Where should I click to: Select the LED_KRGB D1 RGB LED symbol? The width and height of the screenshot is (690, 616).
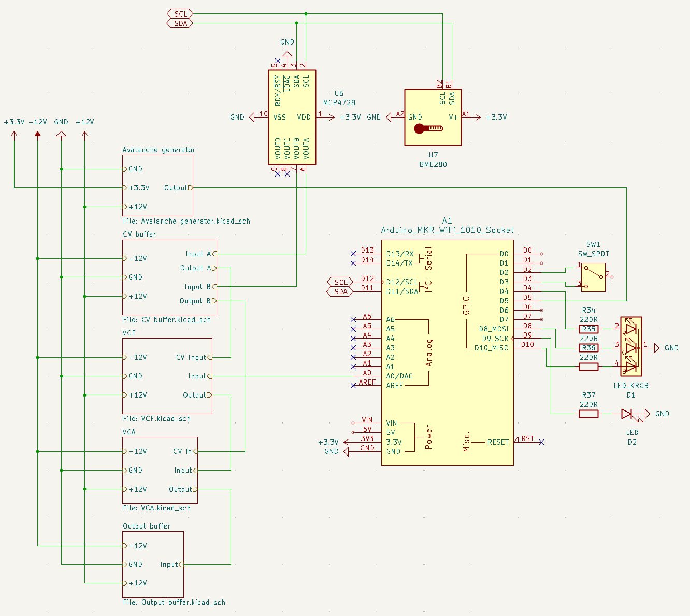pos(631,347)
